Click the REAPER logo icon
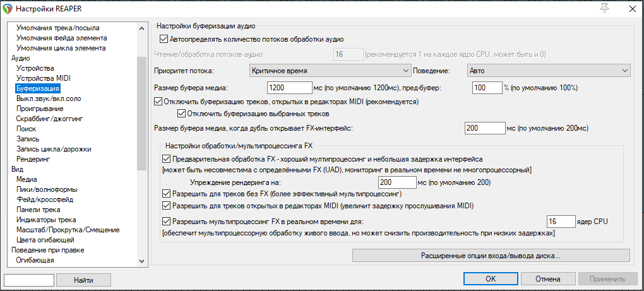The image size is (644, 291). coord(8,8)
